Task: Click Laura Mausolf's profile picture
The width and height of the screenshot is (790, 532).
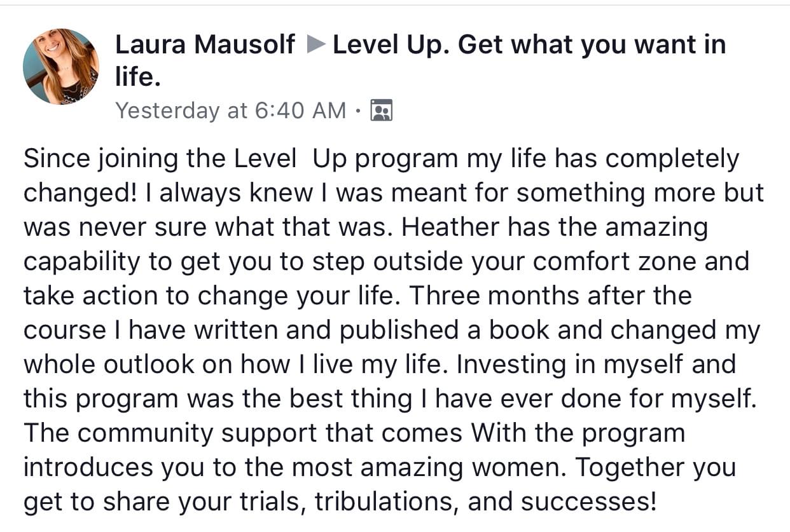Action: click(61, 66)
